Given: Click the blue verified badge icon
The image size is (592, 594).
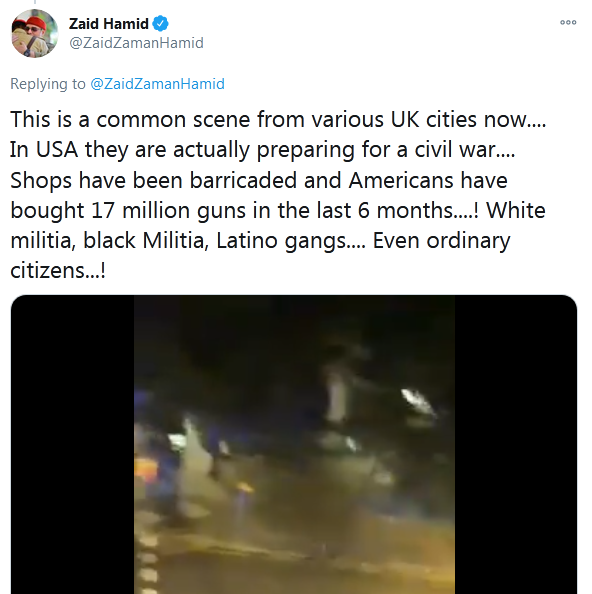Looking at the screenshot, I should pyautogui.click(x=160, y=23).
